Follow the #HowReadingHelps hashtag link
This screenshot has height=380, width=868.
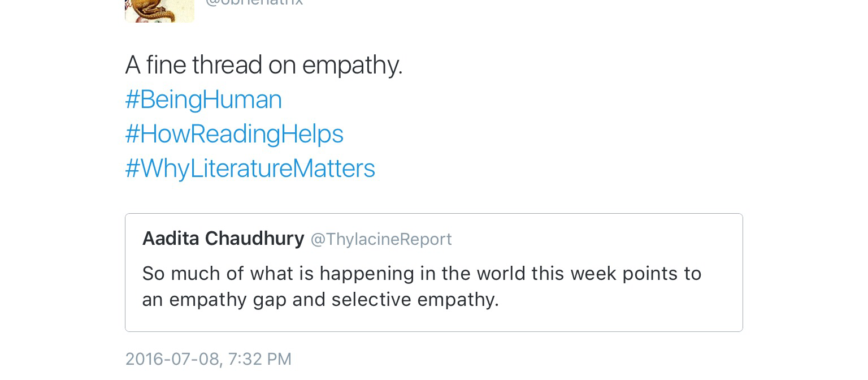(x=234, y=134)
